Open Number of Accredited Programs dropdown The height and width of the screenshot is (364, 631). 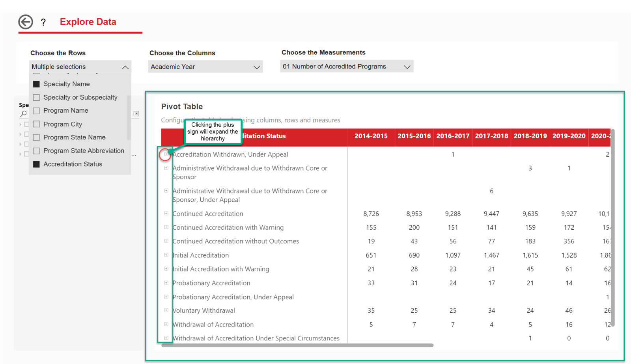pos(347,66)
